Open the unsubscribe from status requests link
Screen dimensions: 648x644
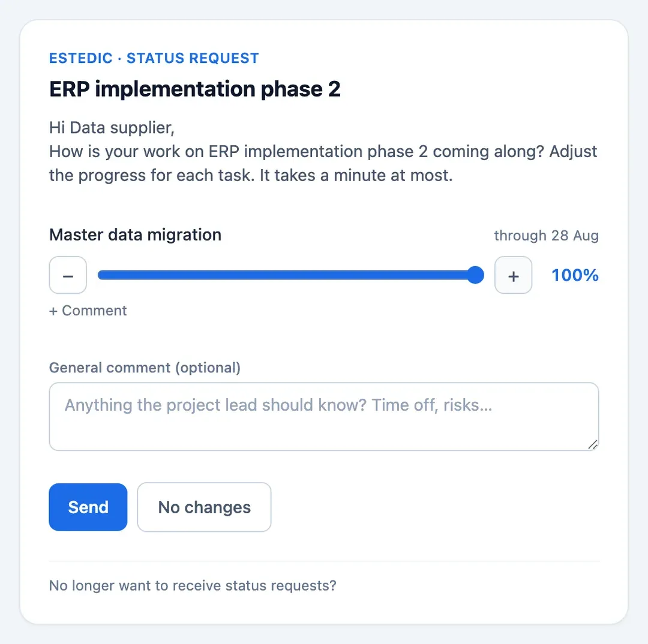click(193, 585)
